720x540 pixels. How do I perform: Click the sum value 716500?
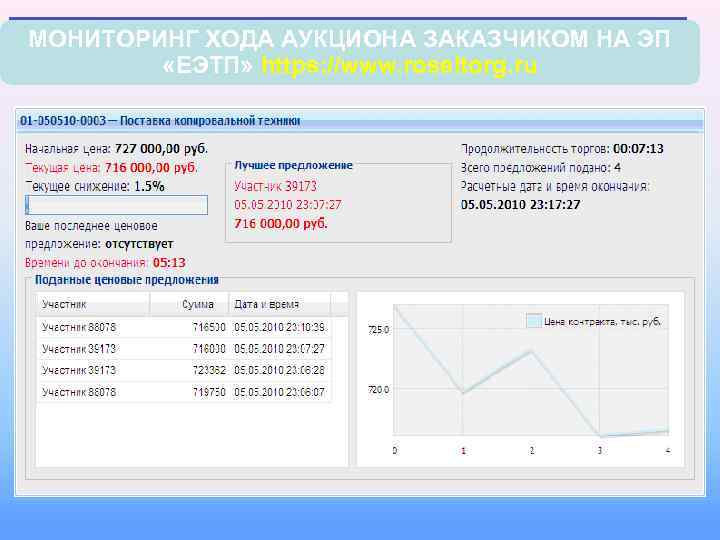pos(209,327)
